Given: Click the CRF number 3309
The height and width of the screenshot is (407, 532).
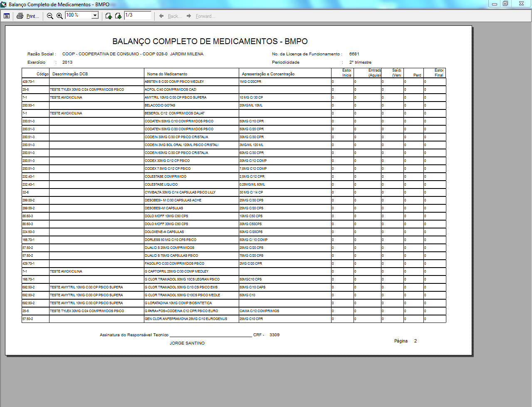Looking at the screenshot, I should tap(275, 335).
